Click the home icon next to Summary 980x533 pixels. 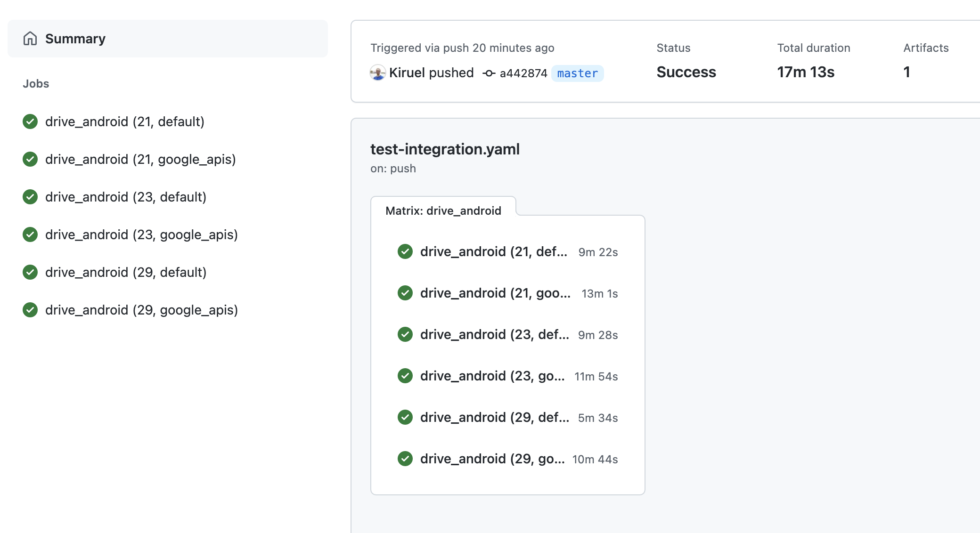tap(30, 39)
